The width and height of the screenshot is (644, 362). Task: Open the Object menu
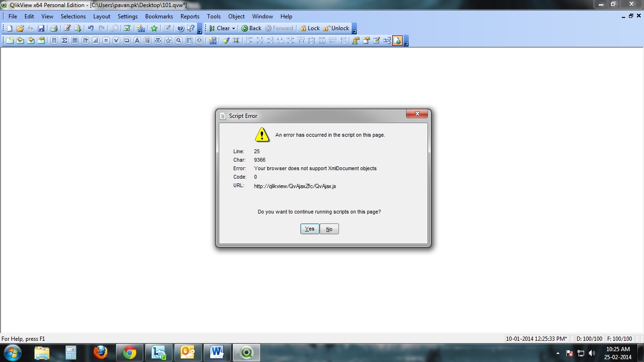[x=237, y=16]
